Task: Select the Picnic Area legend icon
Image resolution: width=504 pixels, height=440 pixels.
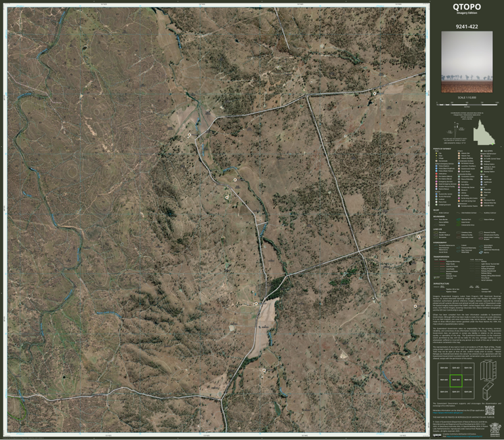Action: click(x=436, y=202)
